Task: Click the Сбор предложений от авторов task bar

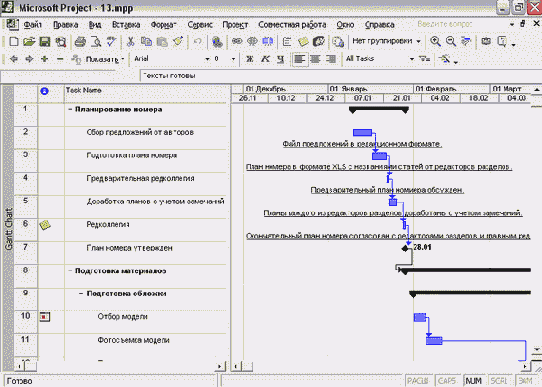Action: 362,132
